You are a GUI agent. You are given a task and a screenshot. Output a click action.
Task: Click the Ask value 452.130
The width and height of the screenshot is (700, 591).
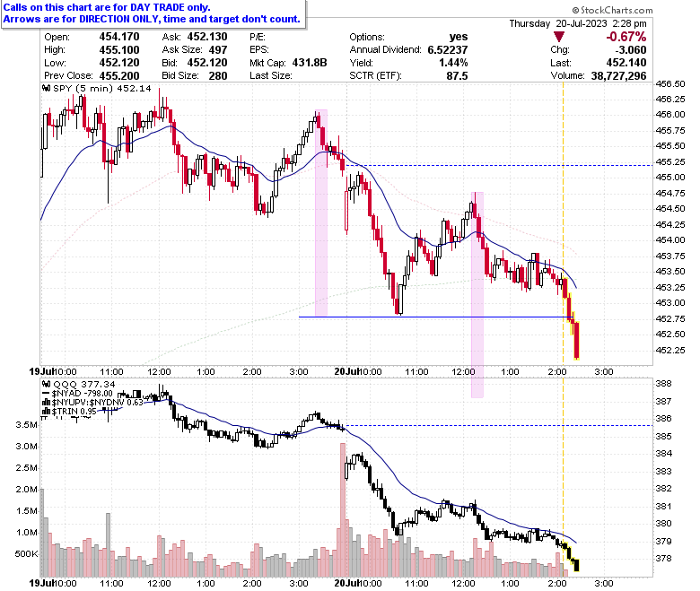207,37
